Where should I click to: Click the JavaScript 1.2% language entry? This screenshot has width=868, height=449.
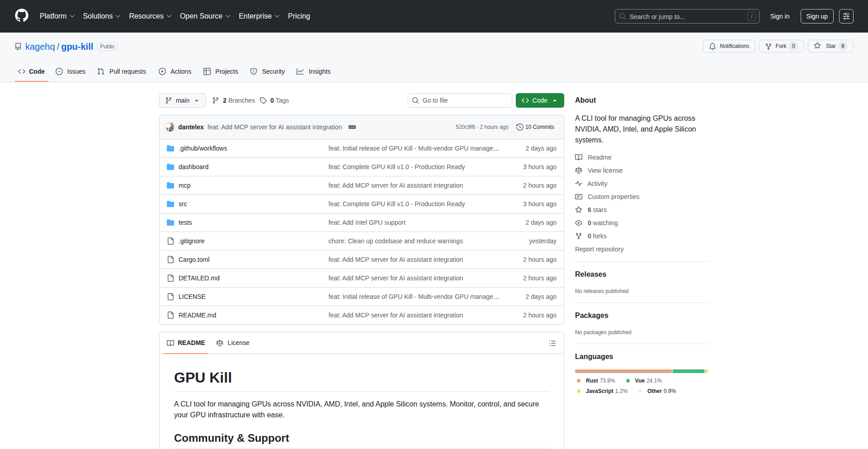pyautogui.click(x=602, y=391)
